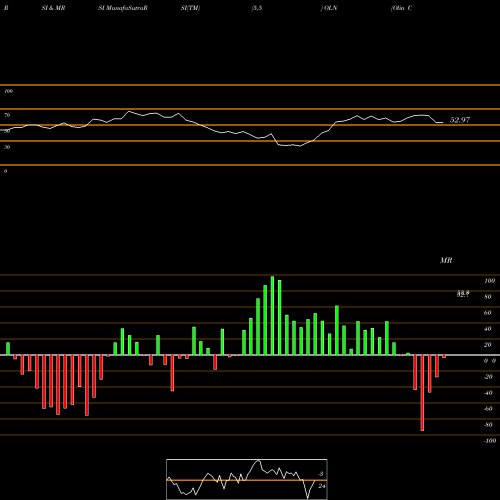500x500 pixels.
Task: Click the end of the white RSI line
Action: (x=443, y=123)
